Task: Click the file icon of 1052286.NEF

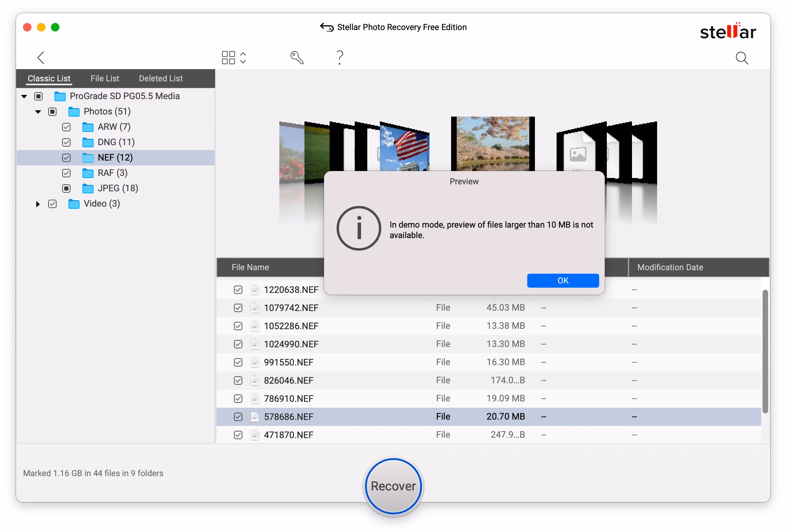Action: pos(255,326)
